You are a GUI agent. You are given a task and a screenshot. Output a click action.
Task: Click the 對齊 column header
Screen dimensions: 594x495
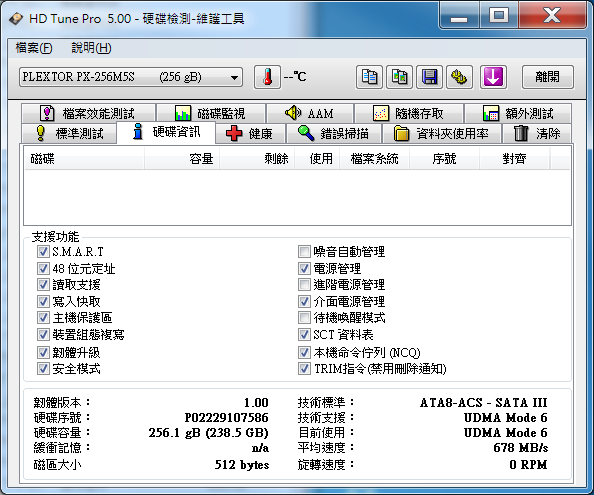pos(514,159)
